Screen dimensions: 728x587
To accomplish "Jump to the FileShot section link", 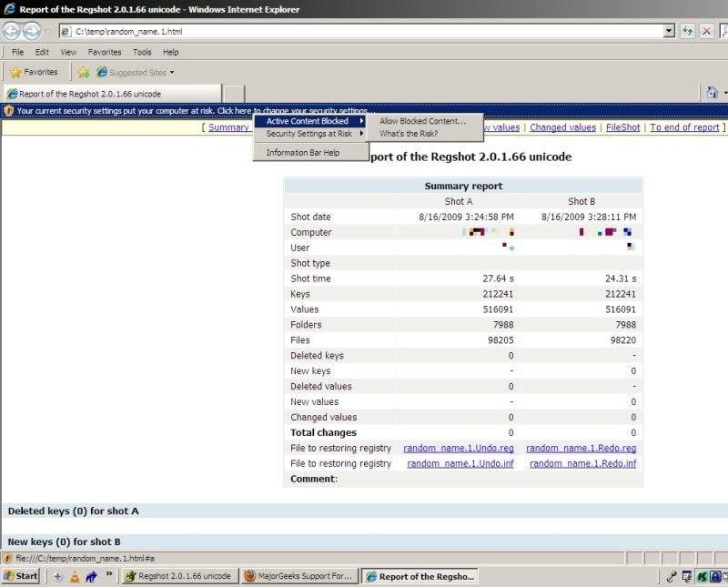I will pos(622,127).
